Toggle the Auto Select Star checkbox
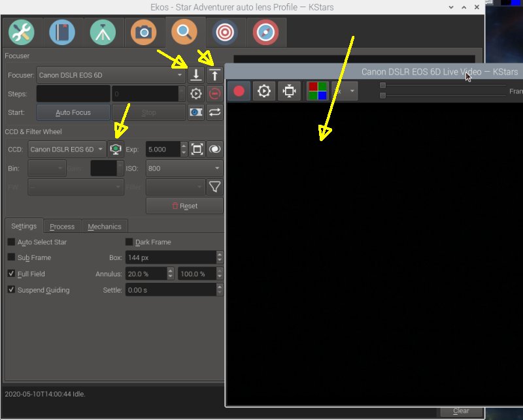 tap(11, 242)
